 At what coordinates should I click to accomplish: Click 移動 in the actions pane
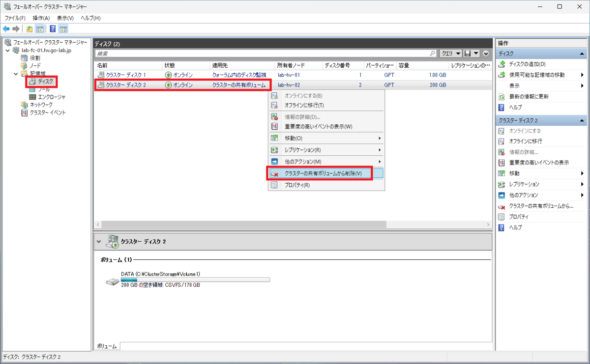(514, 173)
